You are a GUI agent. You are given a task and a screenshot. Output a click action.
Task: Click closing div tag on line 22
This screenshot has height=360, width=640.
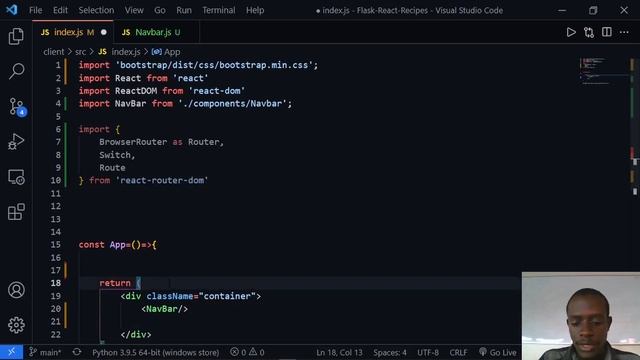(x=136, y=334)
